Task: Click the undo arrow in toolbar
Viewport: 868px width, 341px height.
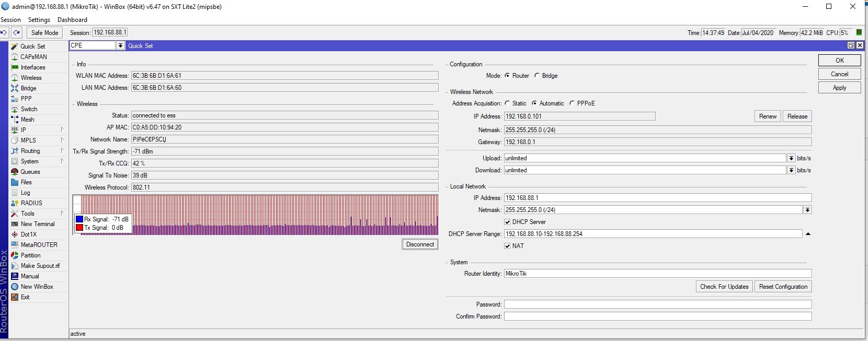Action: (x=4, y=32)
